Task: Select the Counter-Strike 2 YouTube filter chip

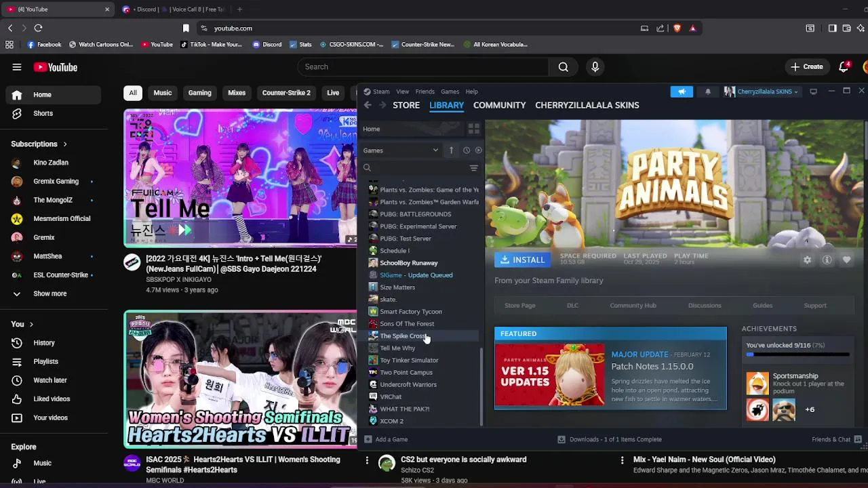Action: pyautogui.click(x=286, y=93)
